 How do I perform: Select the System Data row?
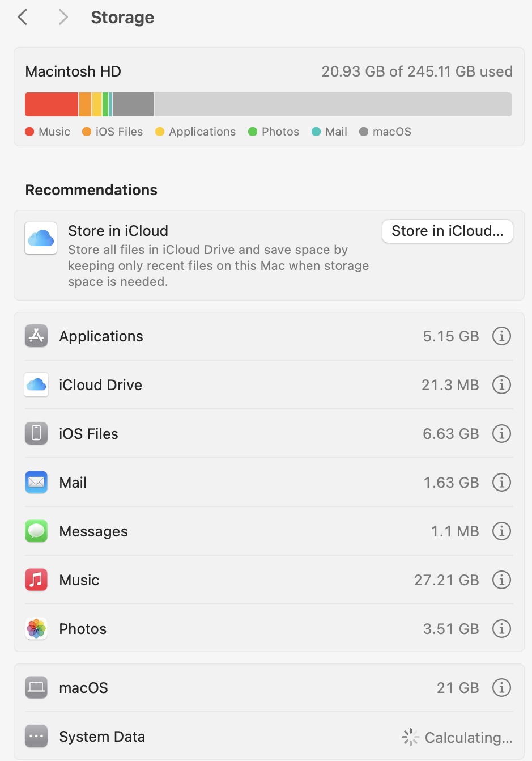coord(269,737)
